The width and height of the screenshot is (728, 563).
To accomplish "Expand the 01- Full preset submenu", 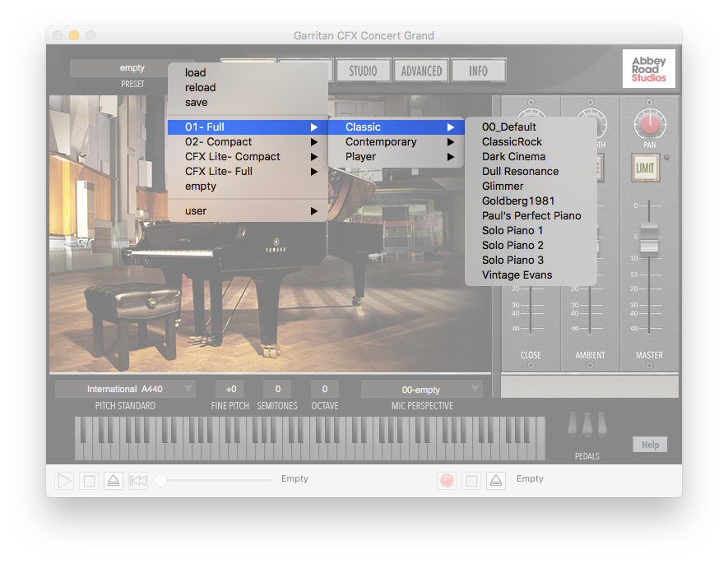I will tap(248, 127).
